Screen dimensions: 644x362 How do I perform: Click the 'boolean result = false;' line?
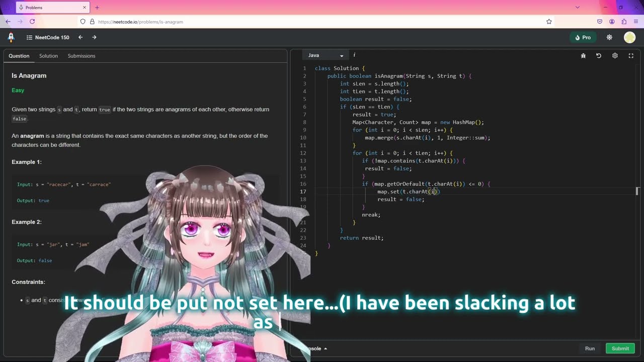[x=376, y=99]
